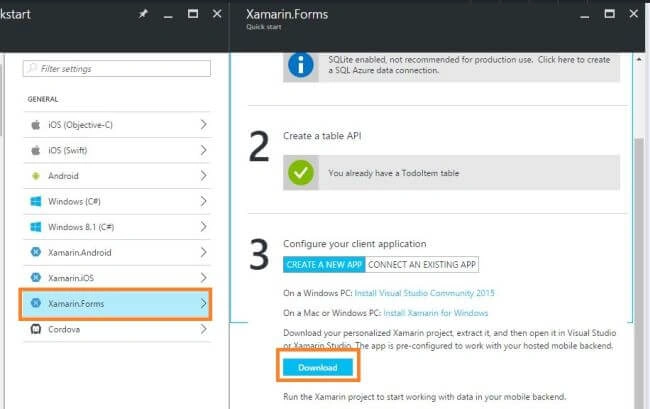The height and width of the screenshot is (409, 650).
Task: Click the Xamarin.Forms blade vertical scrollbar
Action: [639, 273]
